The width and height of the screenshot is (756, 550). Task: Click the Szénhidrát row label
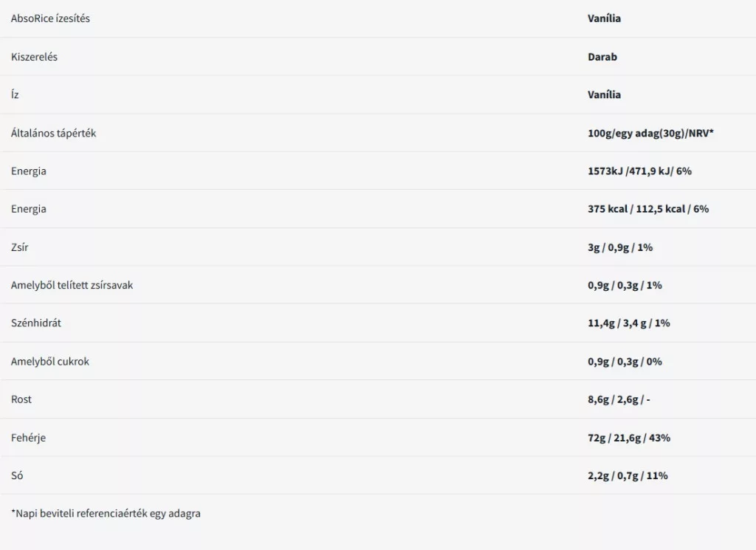coord(36,323)
